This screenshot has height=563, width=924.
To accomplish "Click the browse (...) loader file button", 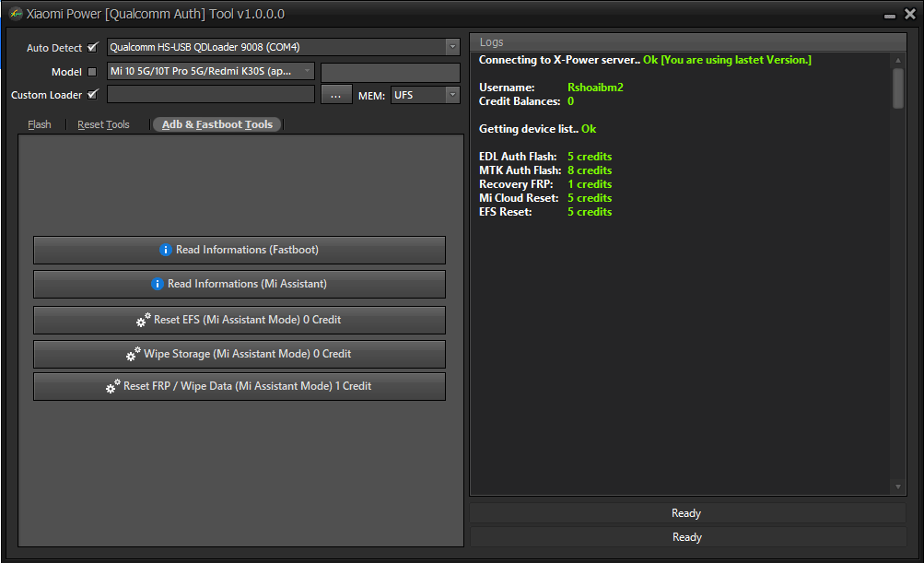I will [336, 94].
